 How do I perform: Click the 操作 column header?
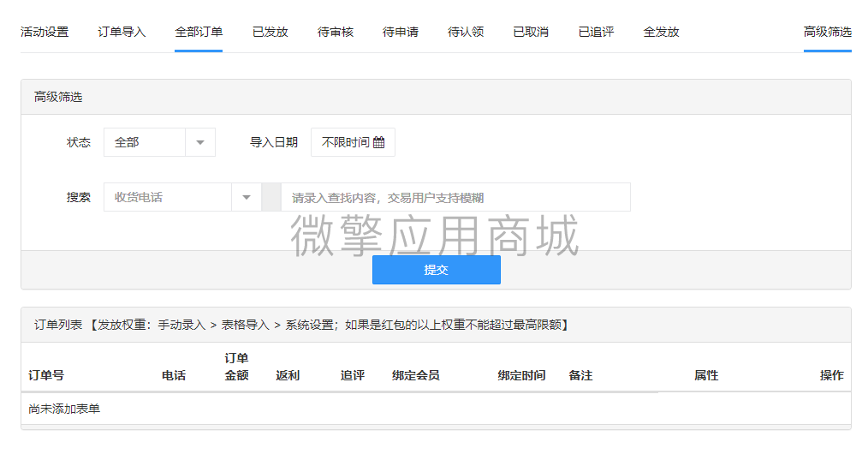(831, 375)
